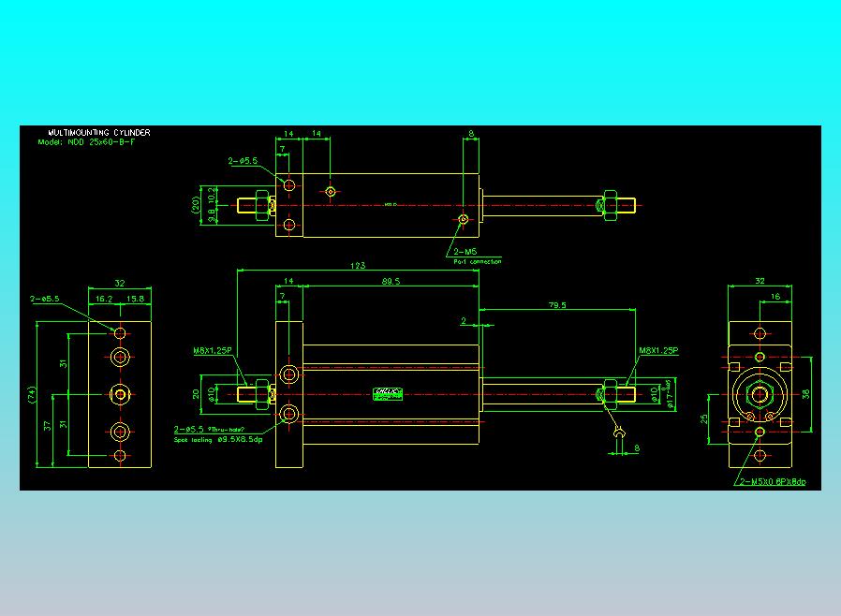This screenshot has height=616, width=841.
Task: Select the manufacturer logo on cylinder body
Action: [x=388, y=394]
